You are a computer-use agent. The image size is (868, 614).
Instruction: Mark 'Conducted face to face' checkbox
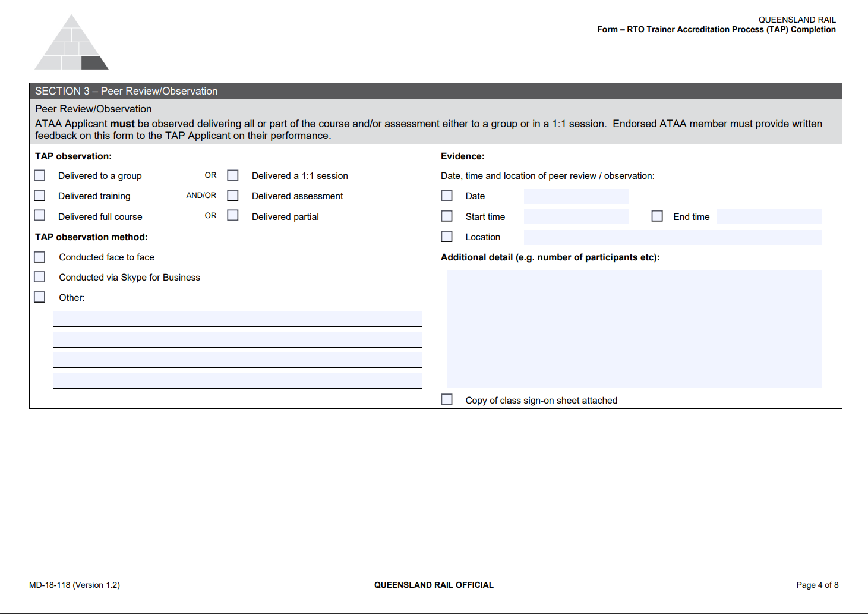[40, 257]
